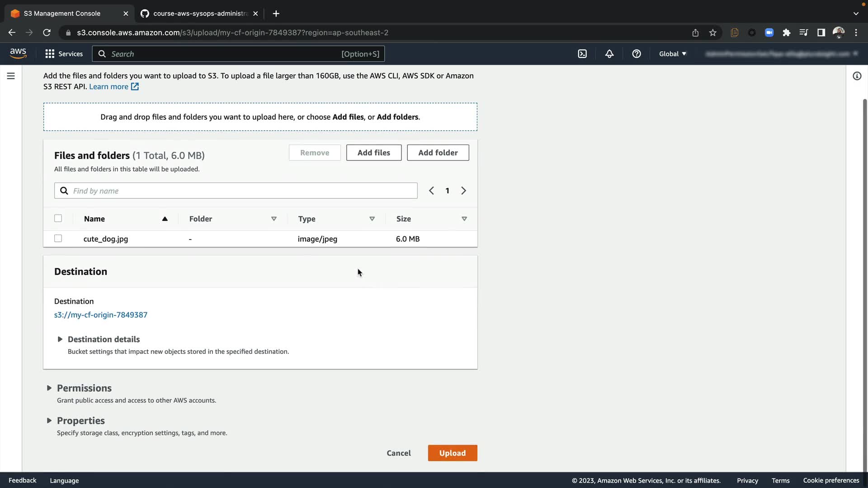Open the info panel icon at right
This screenshot has height=488, width=868.
point(857,76)
